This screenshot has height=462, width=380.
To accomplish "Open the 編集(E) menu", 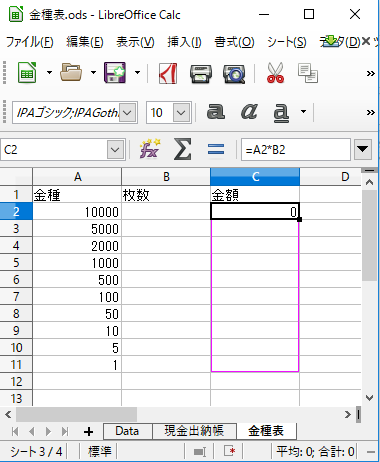I will [85, 42].
